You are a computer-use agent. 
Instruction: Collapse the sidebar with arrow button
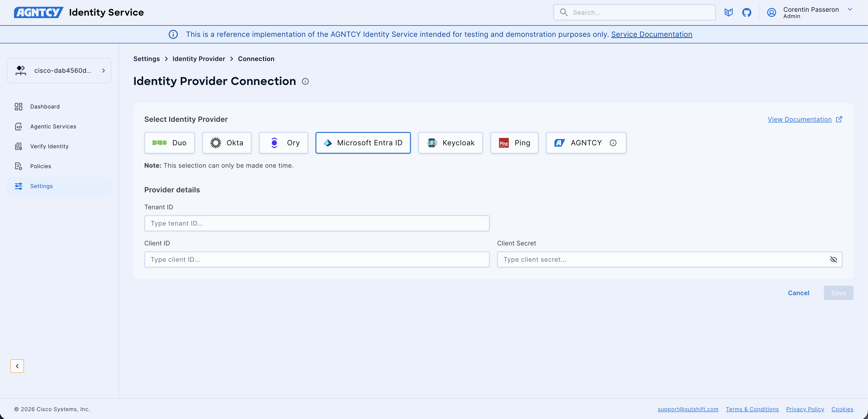point(17,366)
